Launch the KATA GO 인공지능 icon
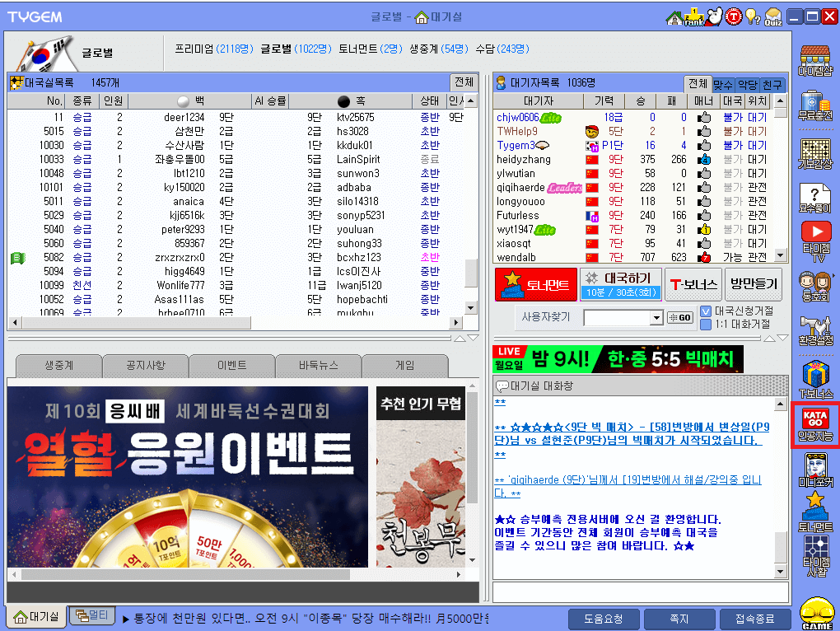Viewport: 840px width, 631px height. (815, 425)
